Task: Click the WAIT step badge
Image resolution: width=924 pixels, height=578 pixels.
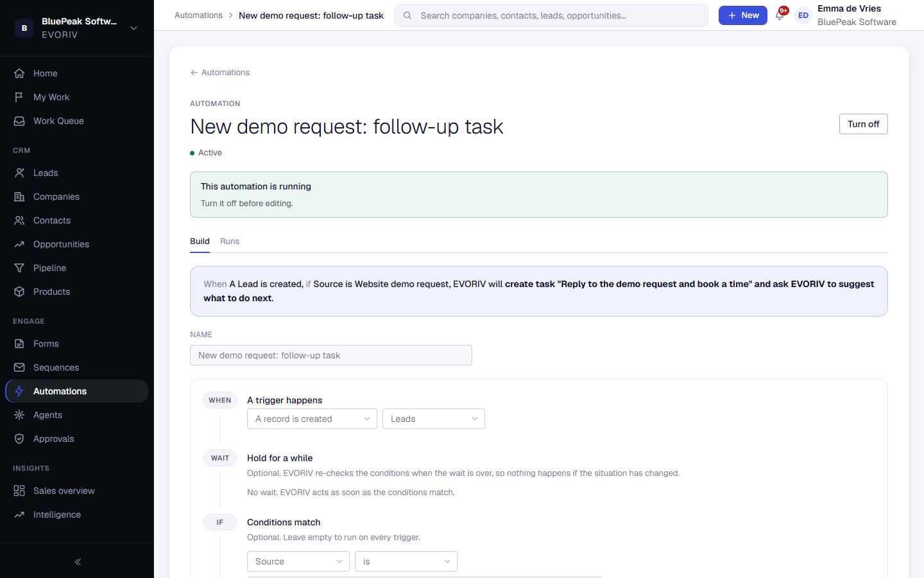Action: tap(220, 458)
